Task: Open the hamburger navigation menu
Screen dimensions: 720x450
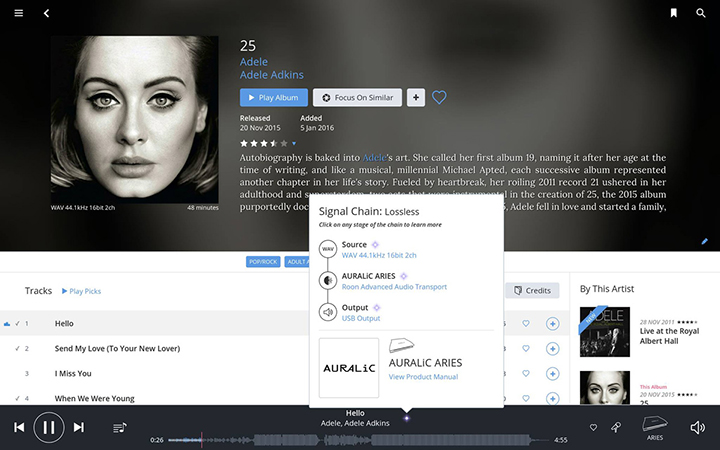Action: coord(19,13)
